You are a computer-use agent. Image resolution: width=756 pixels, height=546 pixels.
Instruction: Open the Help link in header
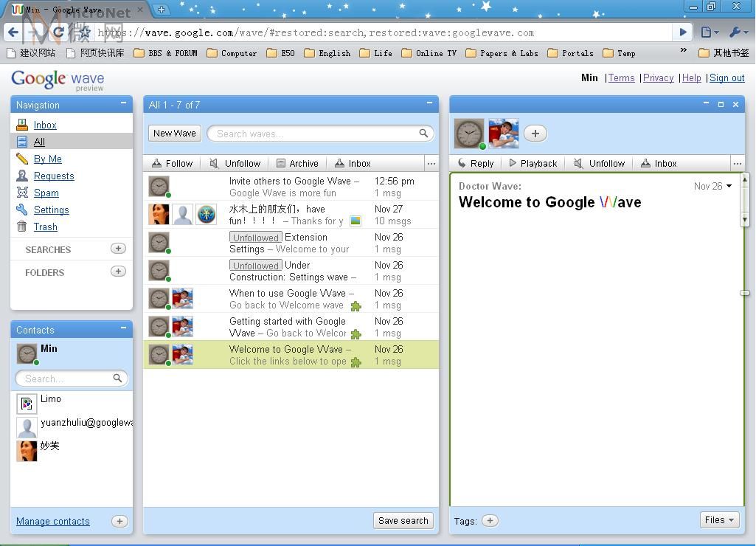691,77
